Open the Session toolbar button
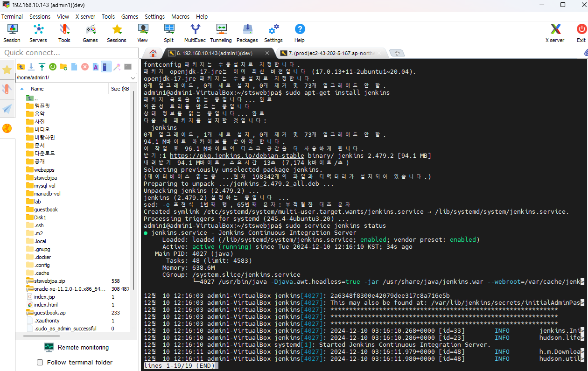 [x=12, y=33]
